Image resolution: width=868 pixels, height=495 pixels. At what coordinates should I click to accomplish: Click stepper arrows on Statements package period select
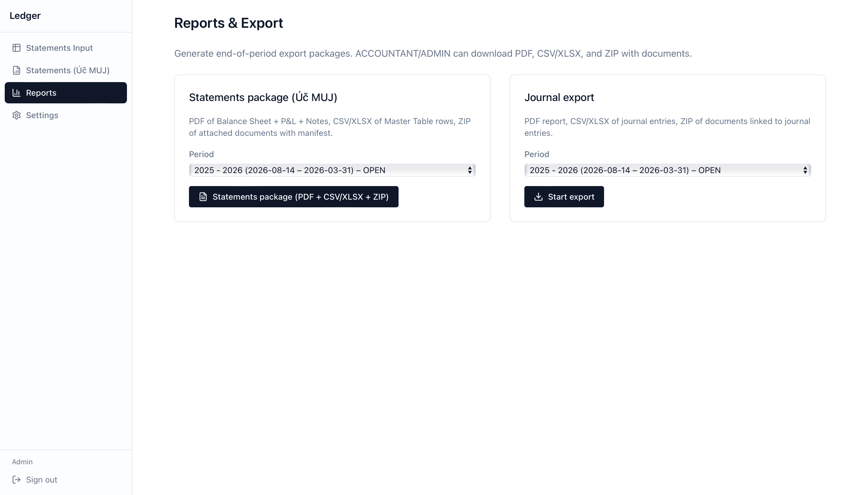tap(470, 170)
